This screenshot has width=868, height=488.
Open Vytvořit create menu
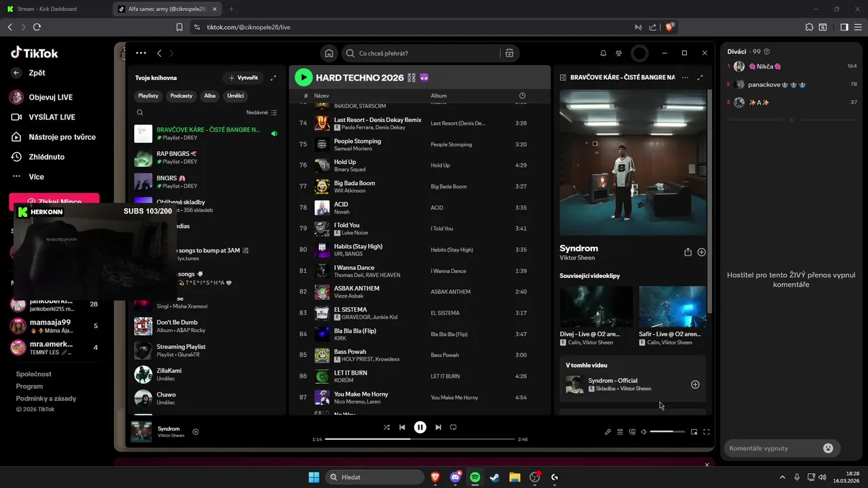click(243, 78)
